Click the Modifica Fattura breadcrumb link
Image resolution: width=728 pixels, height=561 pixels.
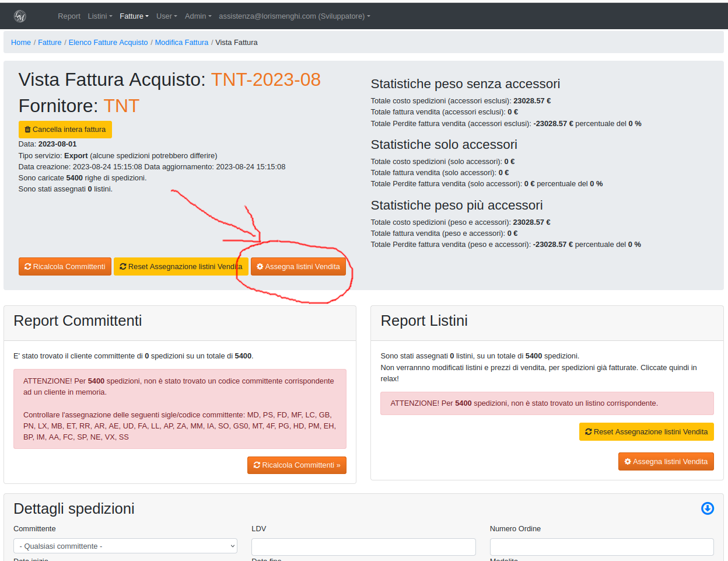click(181, 43)
